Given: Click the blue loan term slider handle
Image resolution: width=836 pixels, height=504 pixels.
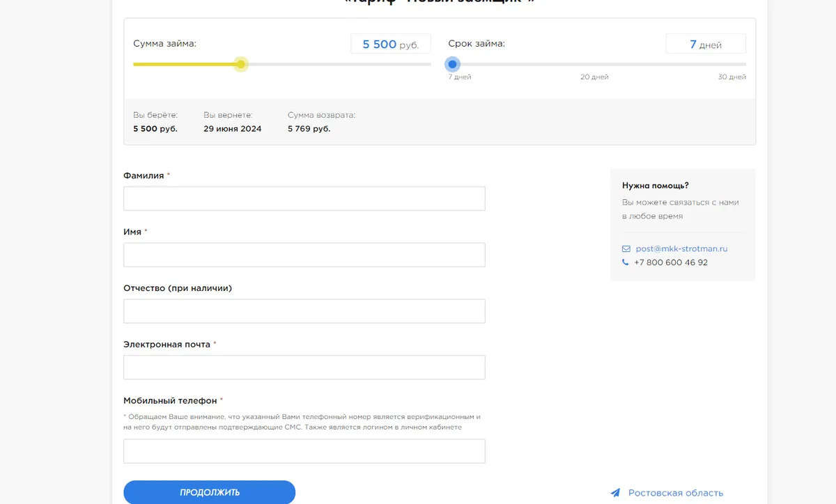Looking at the screenshot, I should [x=453, y=65].
